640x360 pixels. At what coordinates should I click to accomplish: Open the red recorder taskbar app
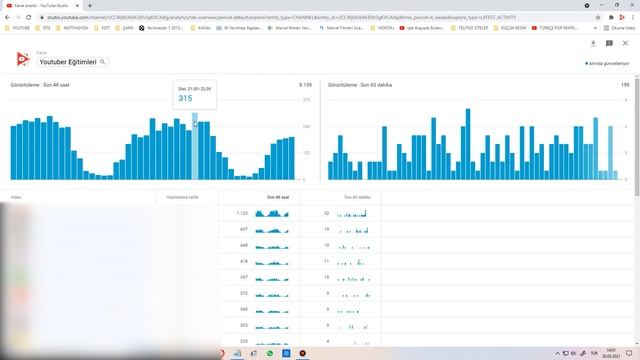click(x=302, y=353)
